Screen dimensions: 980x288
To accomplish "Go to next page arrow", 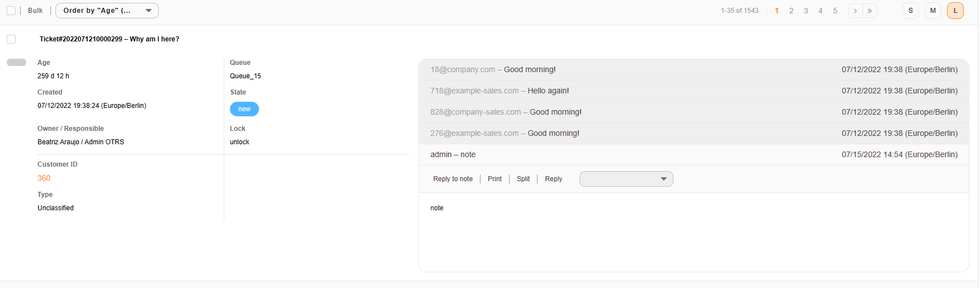I will tap(855, 11).
